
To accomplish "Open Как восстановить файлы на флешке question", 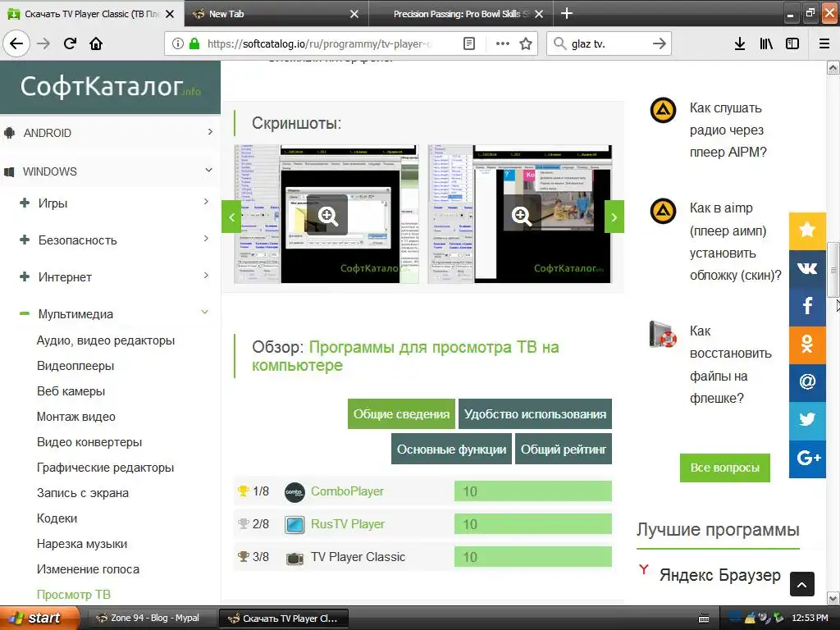I will 730,364.
